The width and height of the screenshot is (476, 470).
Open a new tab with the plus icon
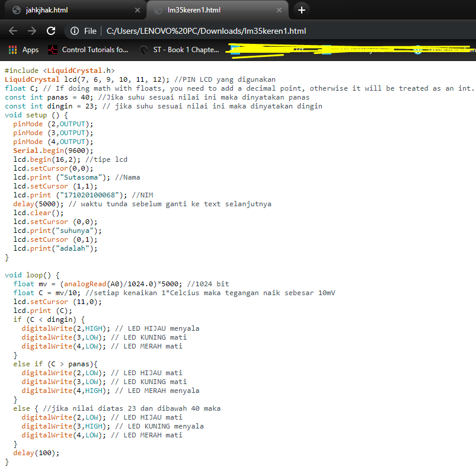301,9
